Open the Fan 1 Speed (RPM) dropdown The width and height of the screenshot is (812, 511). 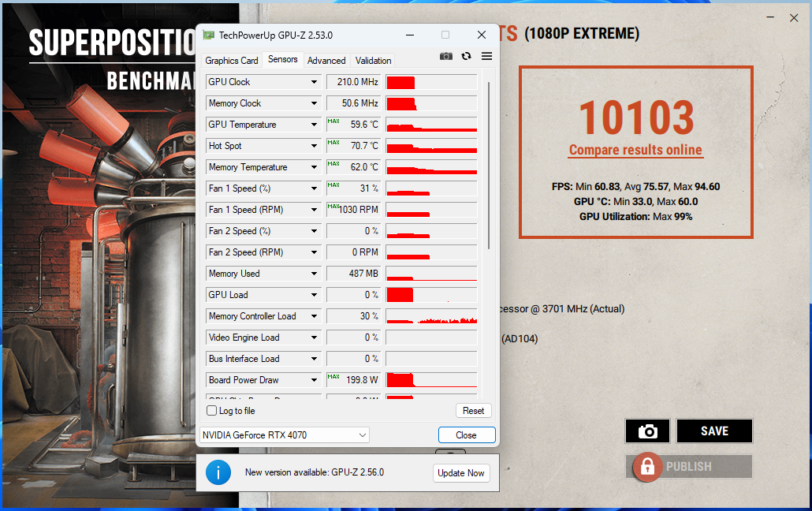[315, 210]
